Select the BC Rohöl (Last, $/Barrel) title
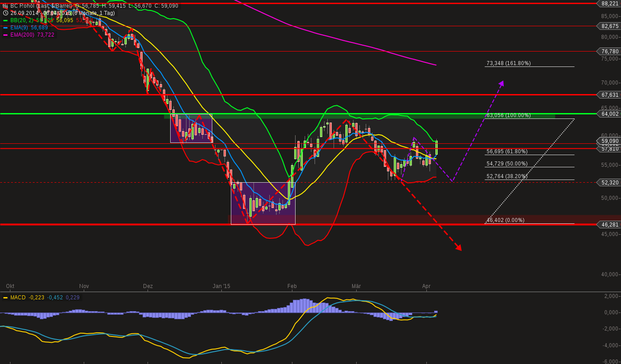 pos(41,6)
